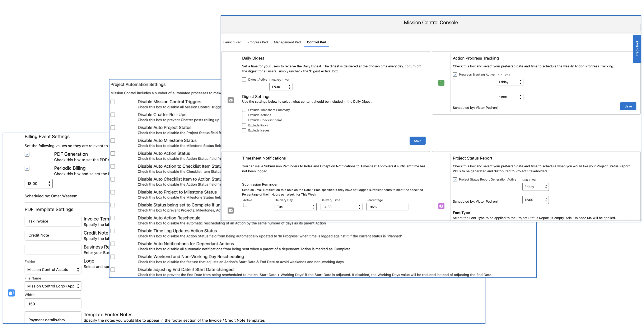Open the Track Pad side tab
Image resolution: width=644 pixels, height=336 pixels.
(x=637, y=49)
